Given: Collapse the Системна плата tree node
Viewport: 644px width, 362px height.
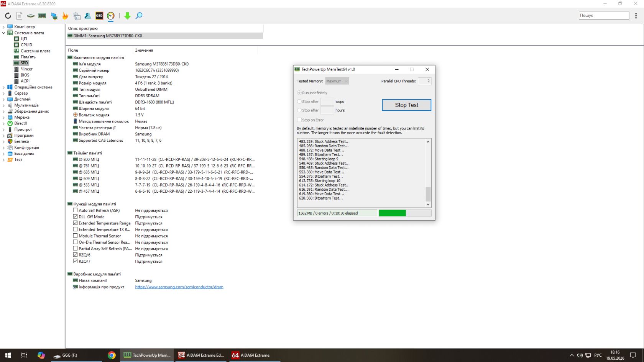Looking at the screenshot, I should point(3,33).
